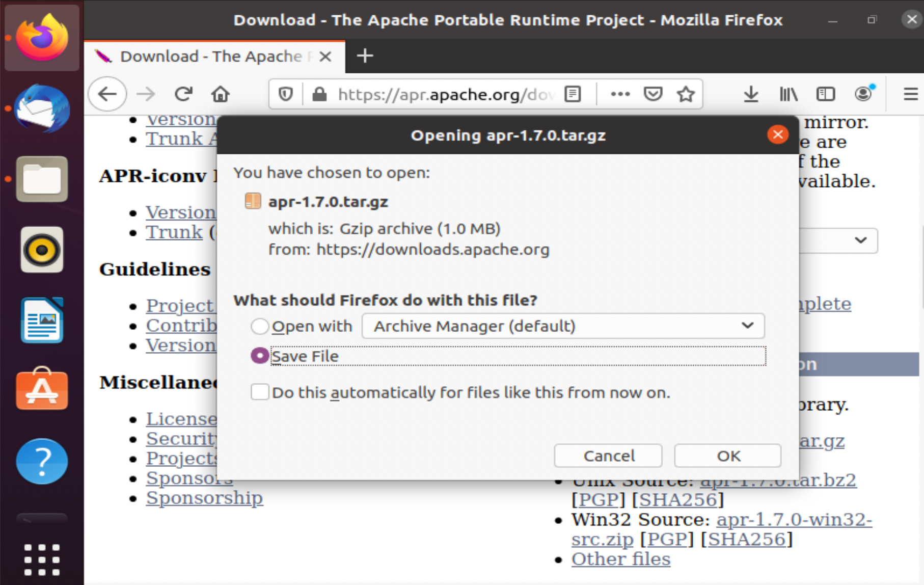Image resolution: width=924 pixels, height=585 pixels.
Task: Toggle reader view icon in URL bar
Action: tap(573, 94)
